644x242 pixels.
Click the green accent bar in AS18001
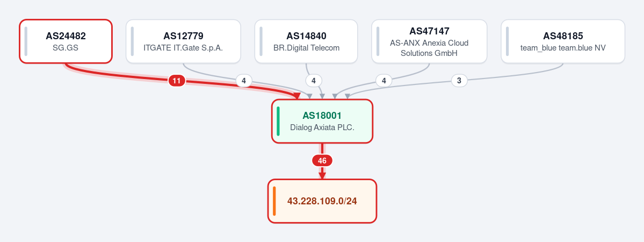(278, 122)
